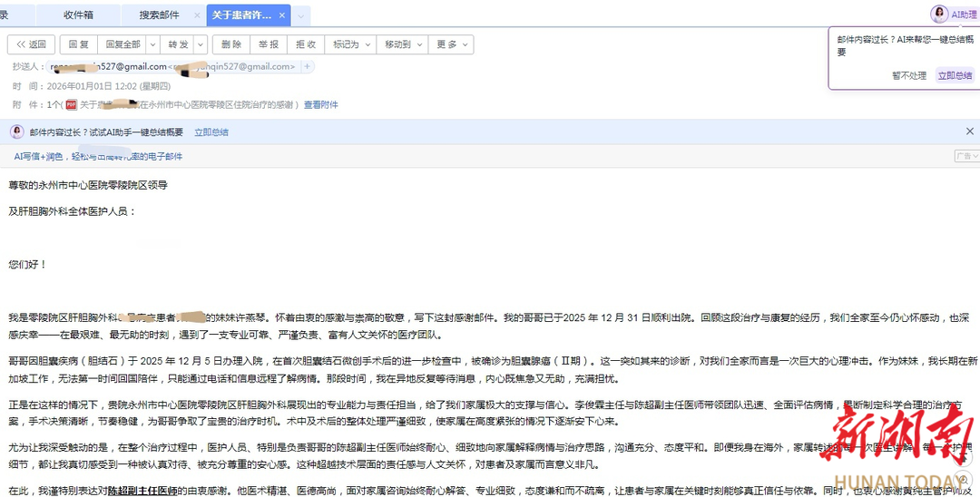The width and height of the screenshot is (980, 497).
Task: Click the 删除 button
Action: tap(231, 44)
